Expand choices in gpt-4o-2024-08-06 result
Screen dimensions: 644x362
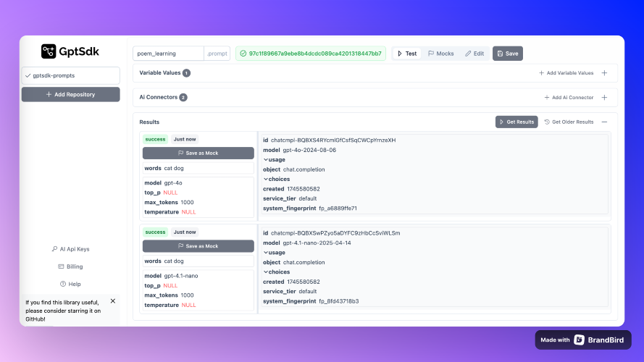point(277,179)
